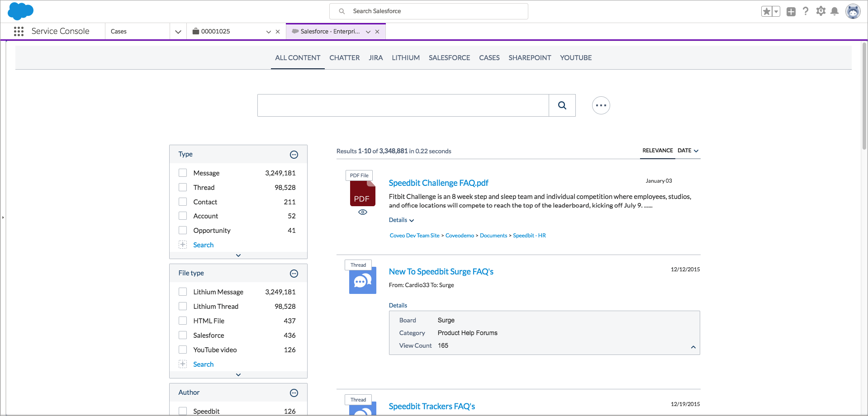The image size is (868, 416).
Task: Click the Global Actions plus icon
Action: pyautogui.click(x=791, y=12)
